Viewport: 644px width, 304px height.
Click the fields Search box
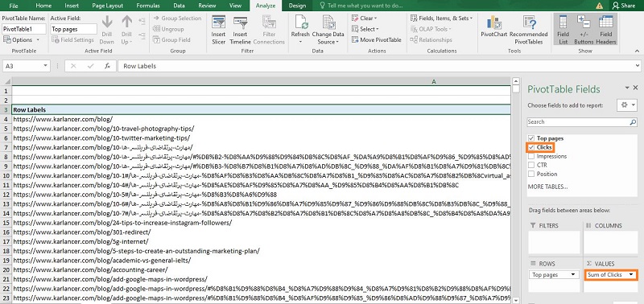(578, 122)
